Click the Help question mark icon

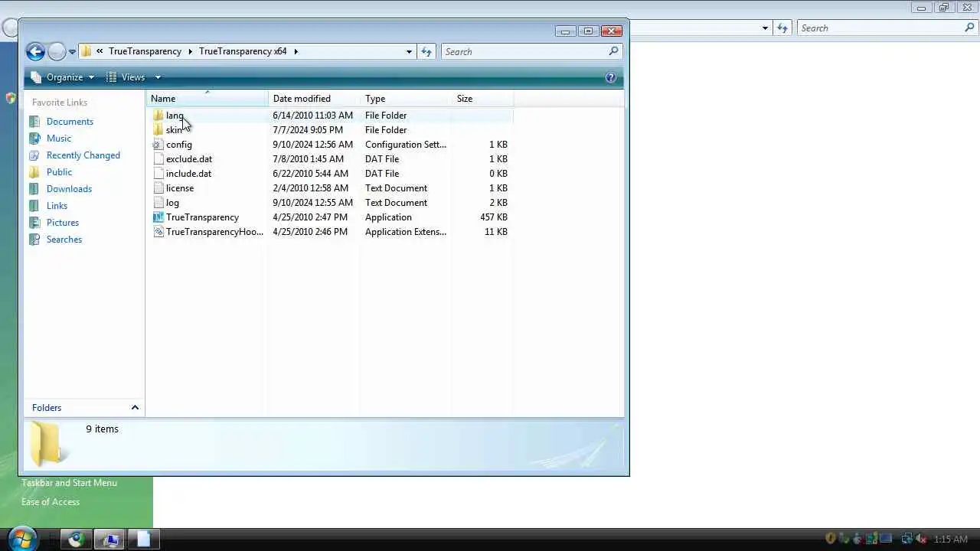point(611,77)
